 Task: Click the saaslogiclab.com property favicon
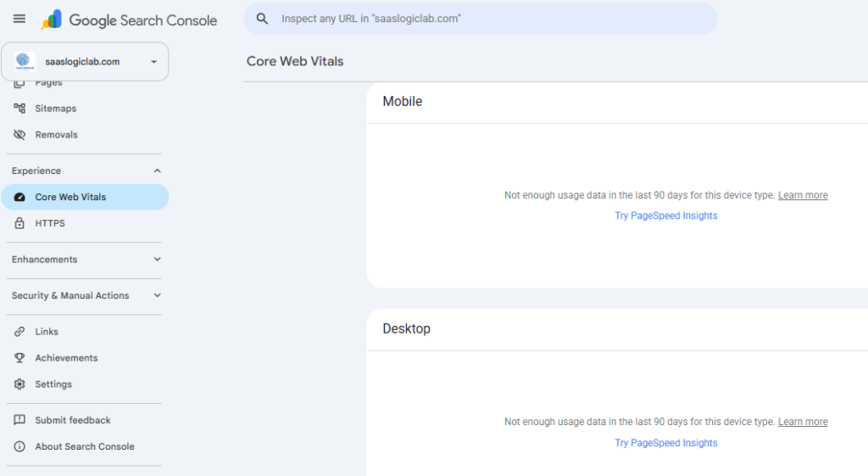(25, 61)
